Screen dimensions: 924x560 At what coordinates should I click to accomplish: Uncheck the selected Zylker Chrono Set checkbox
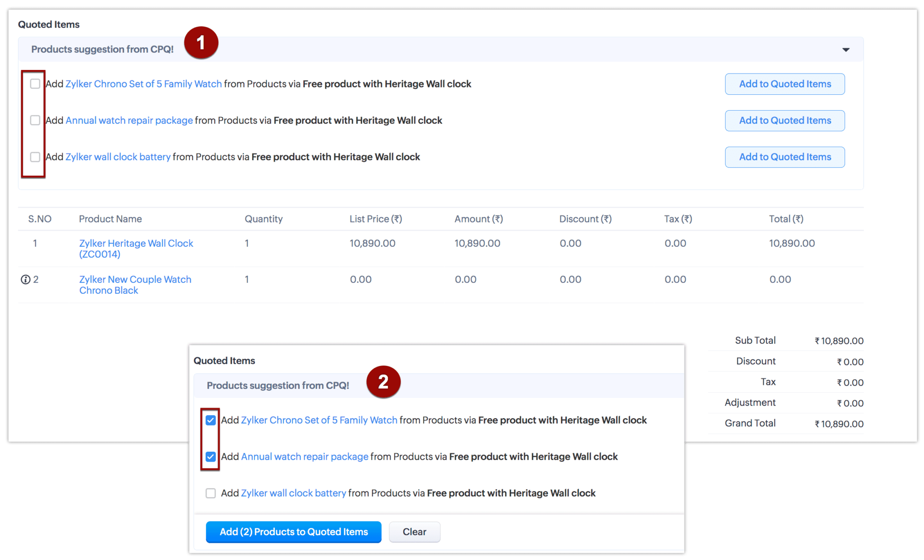pos(211,420)
